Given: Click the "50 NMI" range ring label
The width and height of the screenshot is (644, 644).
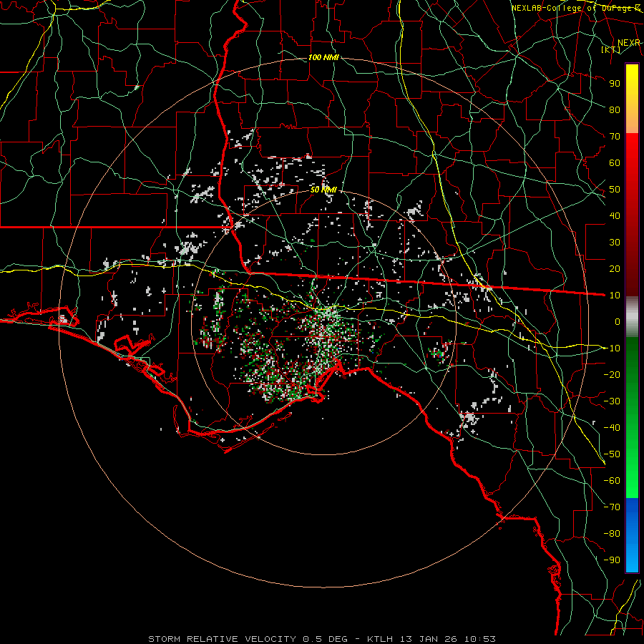Looking at the screenshot, I should coord(323,190).
